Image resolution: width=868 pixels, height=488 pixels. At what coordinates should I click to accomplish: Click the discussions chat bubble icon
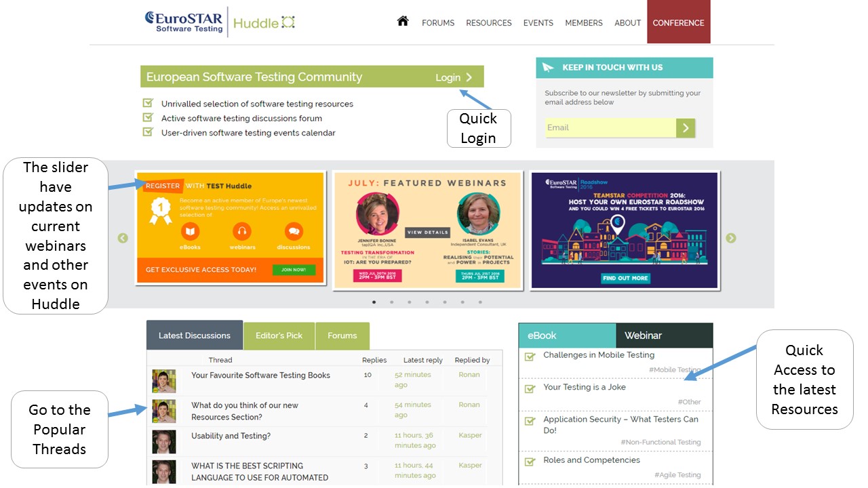(x=294, y=232)
